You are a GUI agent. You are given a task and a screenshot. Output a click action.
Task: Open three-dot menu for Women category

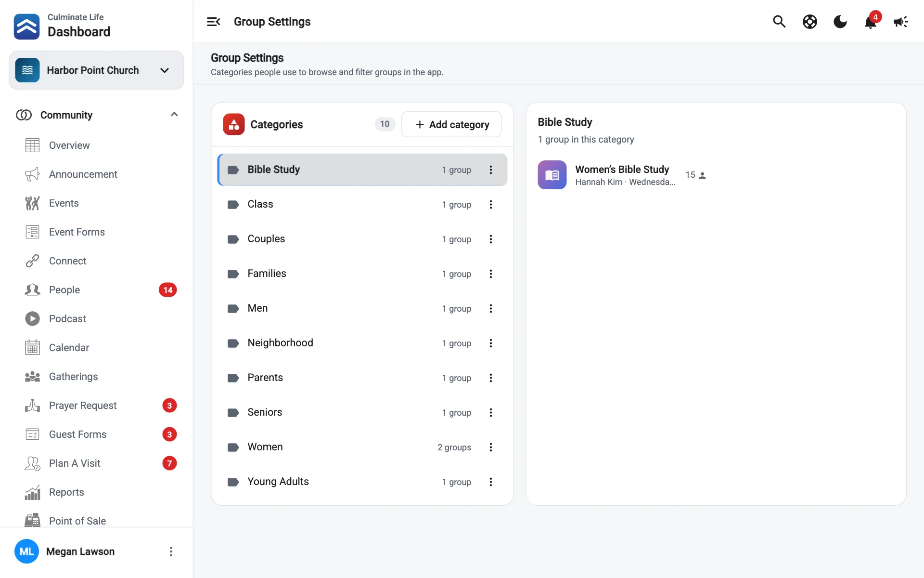click(x=491, y=447)
